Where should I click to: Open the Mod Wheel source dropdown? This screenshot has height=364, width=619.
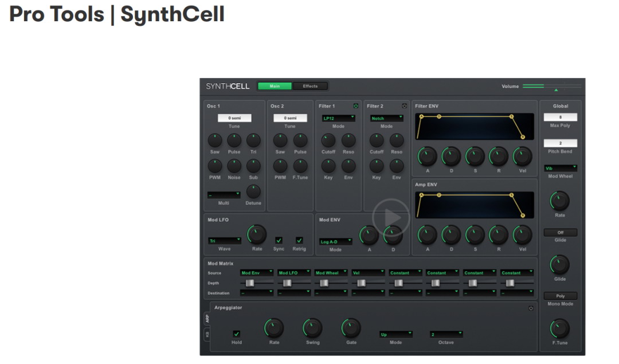(x=331, y=272)
